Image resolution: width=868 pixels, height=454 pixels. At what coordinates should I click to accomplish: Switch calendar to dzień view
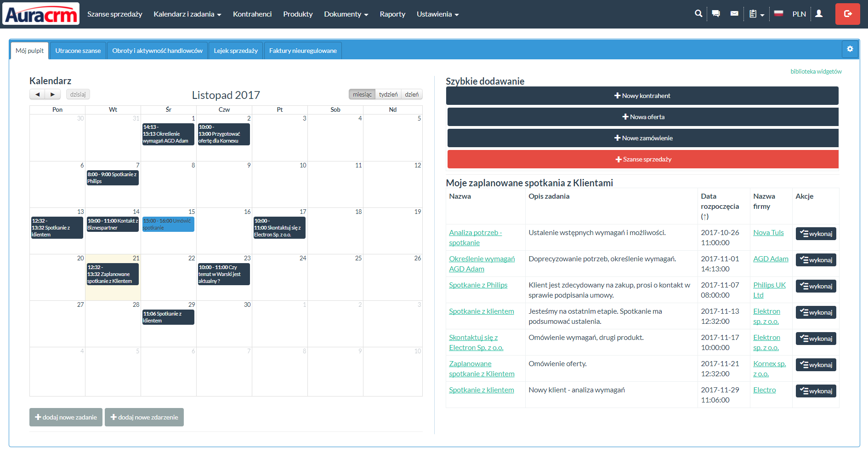pos(412,94)
